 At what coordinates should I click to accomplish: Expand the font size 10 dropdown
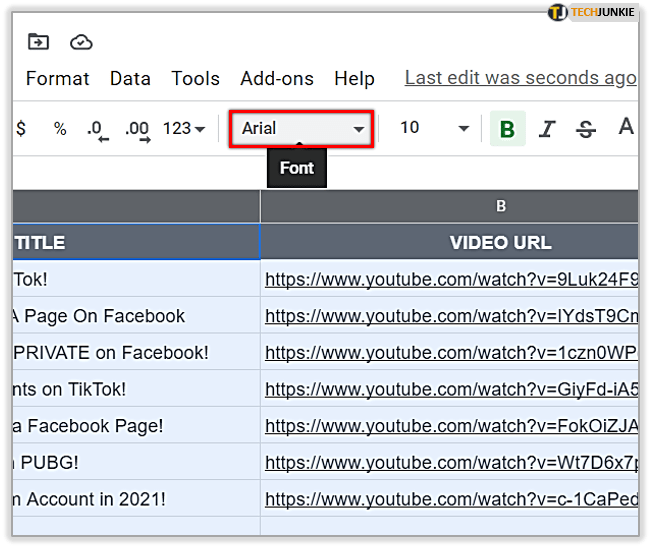(434, 128)
